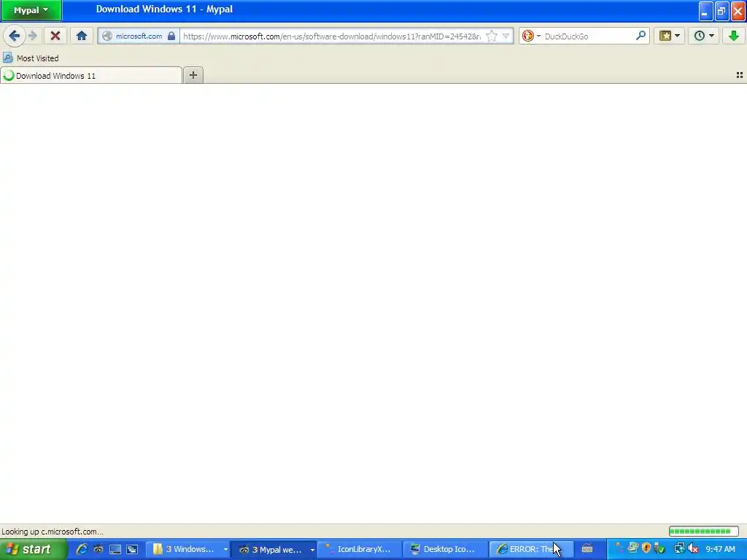The height and width of the screenshot is (560, 747).
Task: Show the tab groups grid button
Action: pyautogui.click(x=740, y=75)
